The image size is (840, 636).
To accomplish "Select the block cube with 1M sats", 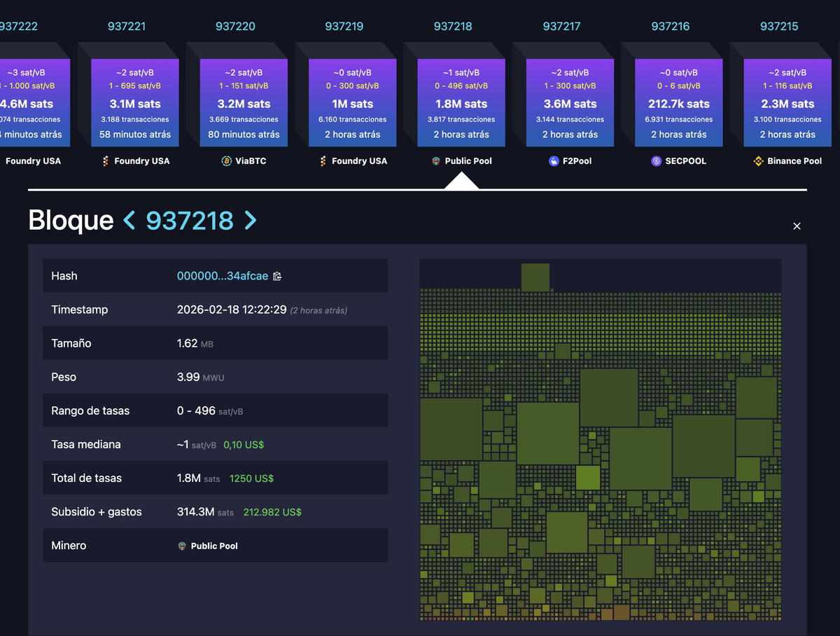I will point(353,102).
